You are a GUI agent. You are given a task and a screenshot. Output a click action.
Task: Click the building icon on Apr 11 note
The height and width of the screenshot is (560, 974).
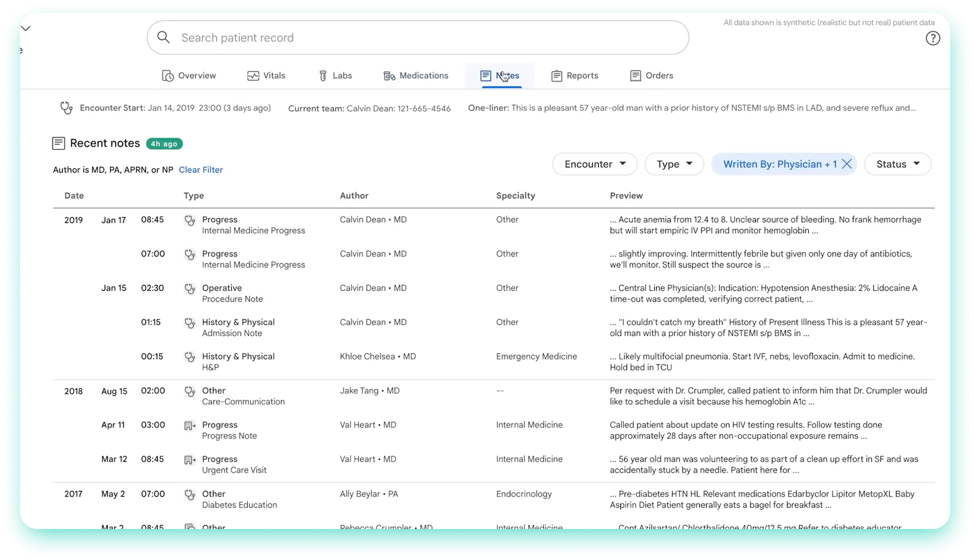coord(190,425)
